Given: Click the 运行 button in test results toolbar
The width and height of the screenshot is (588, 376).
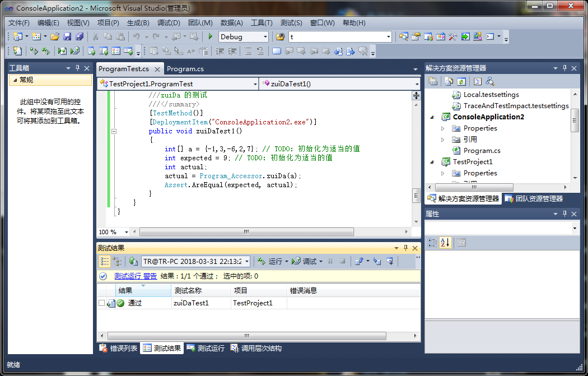Looking at the screenshot, I should tap(275, 261).
